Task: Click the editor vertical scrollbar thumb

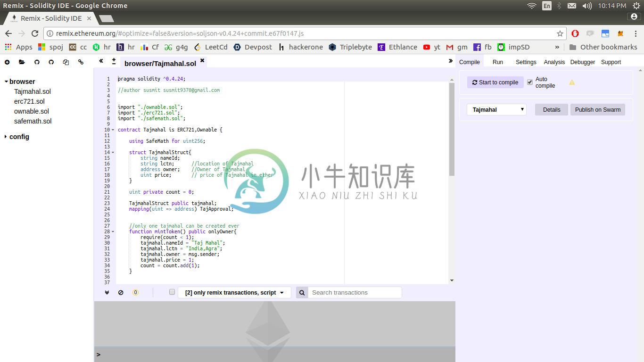Action: coord(452,128)
